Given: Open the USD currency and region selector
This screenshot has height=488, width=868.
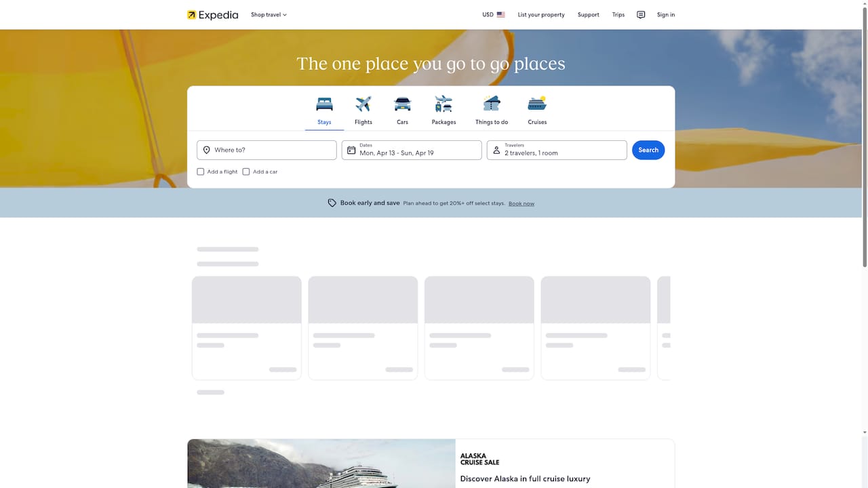Looking at the screenshot, I should tap(493, 14).
